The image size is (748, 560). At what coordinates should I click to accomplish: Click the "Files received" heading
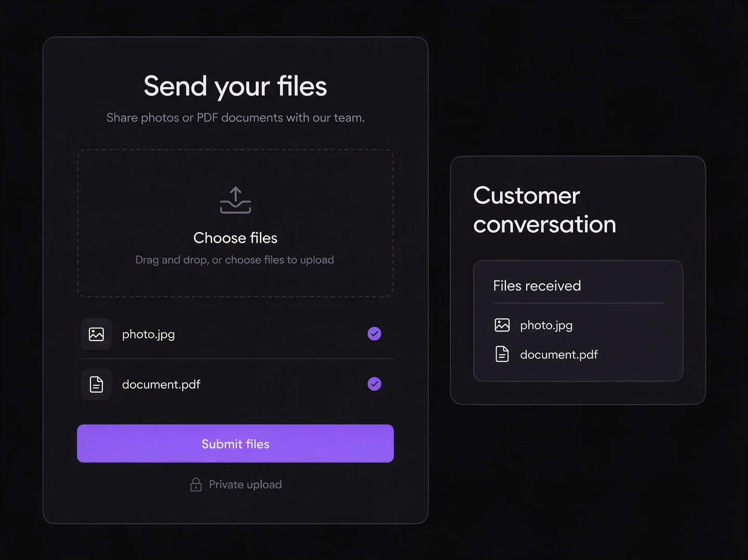tap(537, 286)
